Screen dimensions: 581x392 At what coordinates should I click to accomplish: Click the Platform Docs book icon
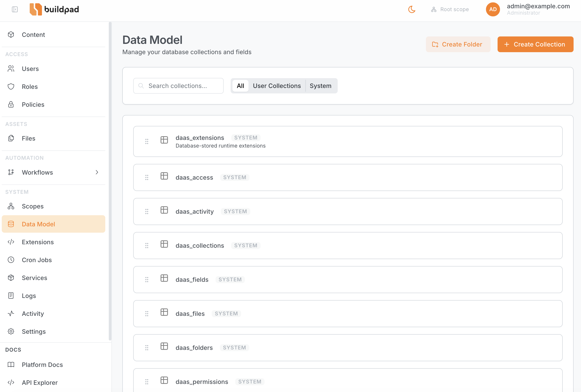(x=11, y=365)
